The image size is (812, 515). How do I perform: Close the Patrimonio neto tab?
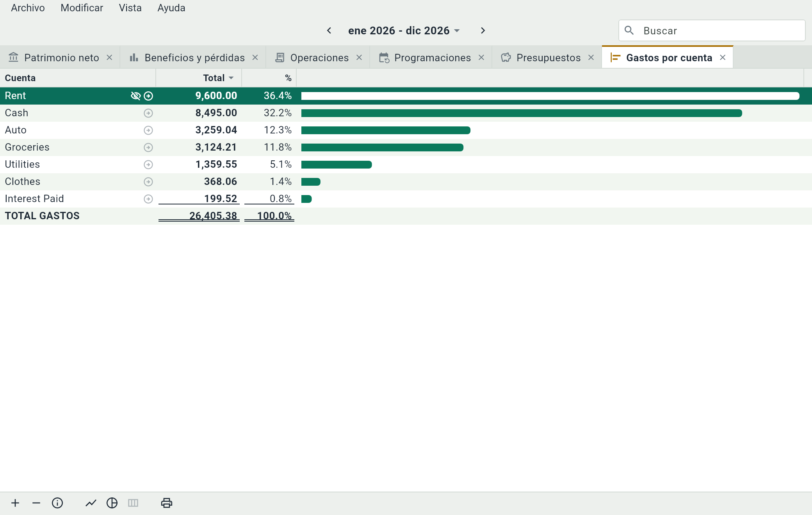click(x=110, y=57)
